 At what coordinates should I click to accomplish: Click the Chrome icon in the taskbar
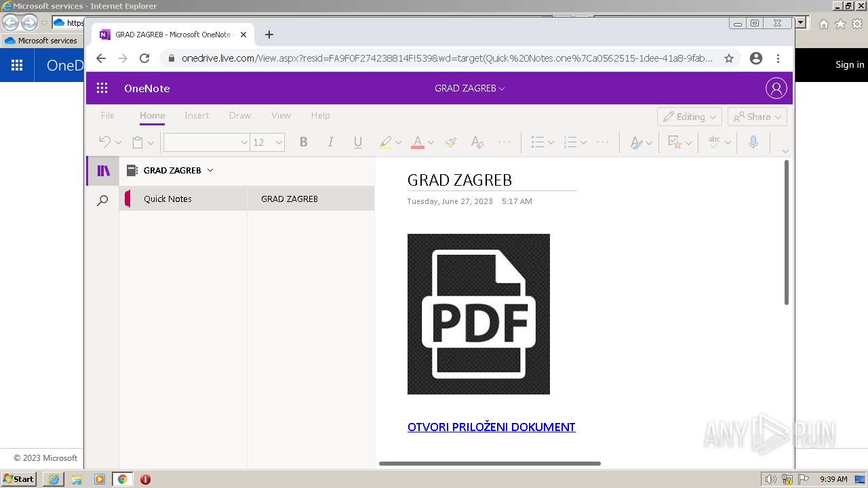(122, 479)
